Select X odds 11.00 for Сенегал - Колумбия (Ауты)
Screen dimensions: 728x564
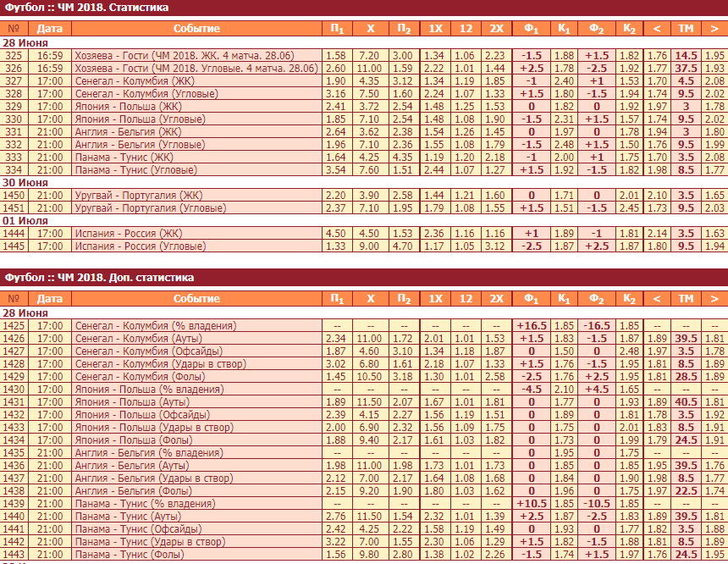click(370, 338)
